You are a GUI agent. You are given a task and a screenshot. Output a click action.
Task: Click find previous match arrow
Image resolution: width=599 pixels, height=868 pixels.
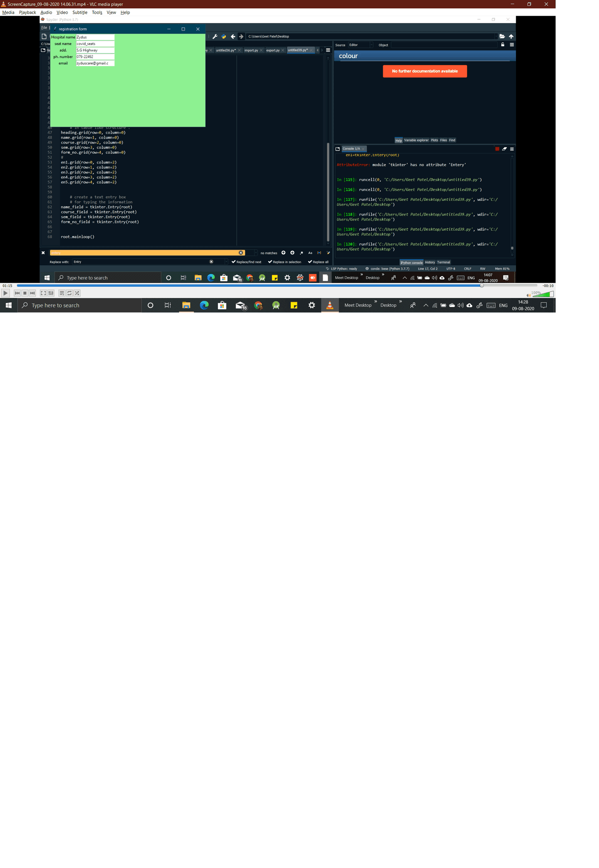283,252
